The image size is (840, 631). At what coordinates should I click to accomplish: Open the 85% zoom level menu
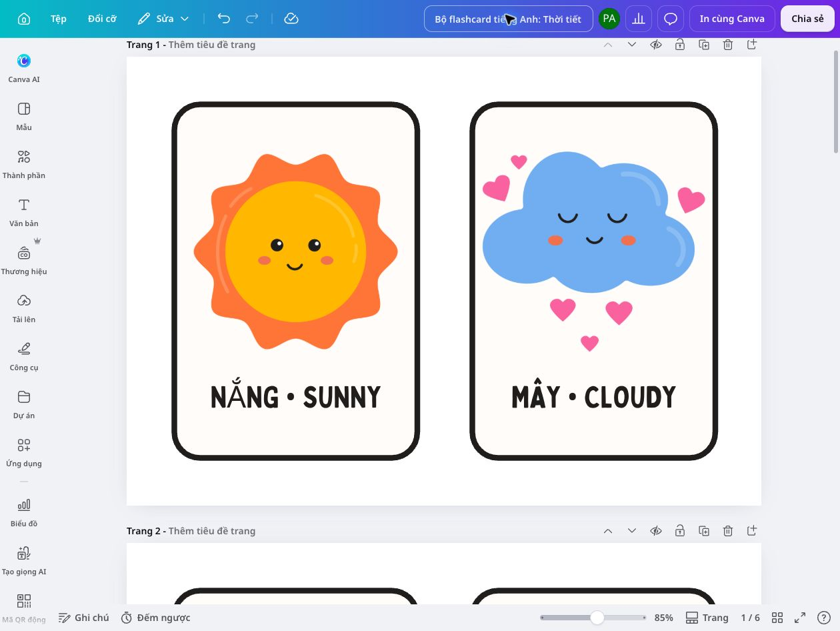click(663, 618)
